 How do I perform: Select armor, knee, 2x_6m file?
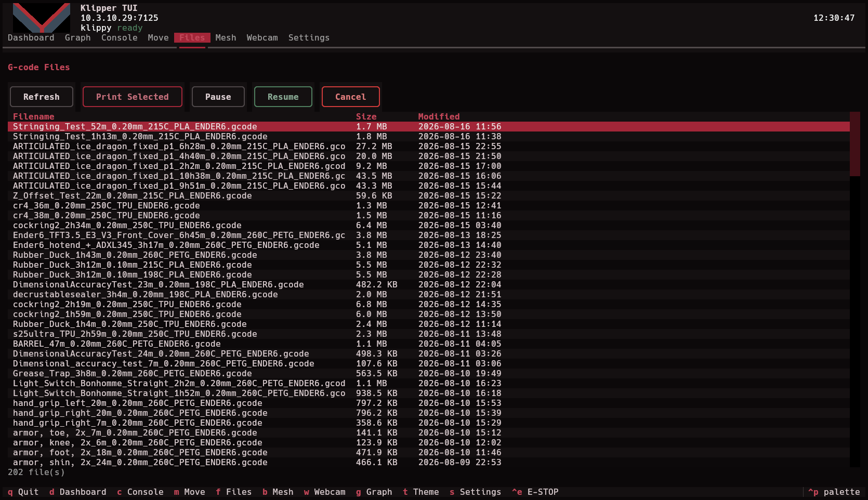pos(429,443)
